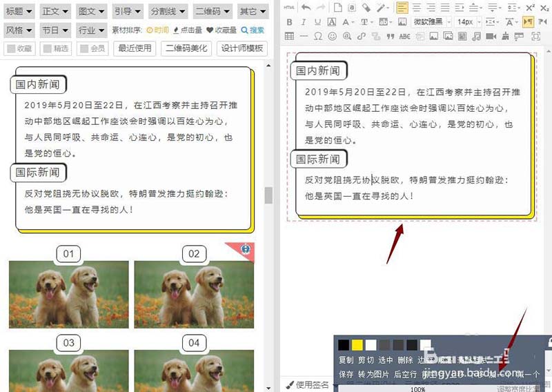Toggle left-to-right text direction
This screenshot has width=552, height=392.
528,22
